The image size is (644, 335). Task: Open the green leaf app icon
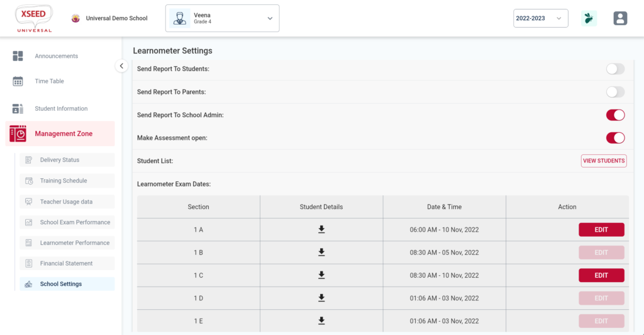(x=589, y=18)
